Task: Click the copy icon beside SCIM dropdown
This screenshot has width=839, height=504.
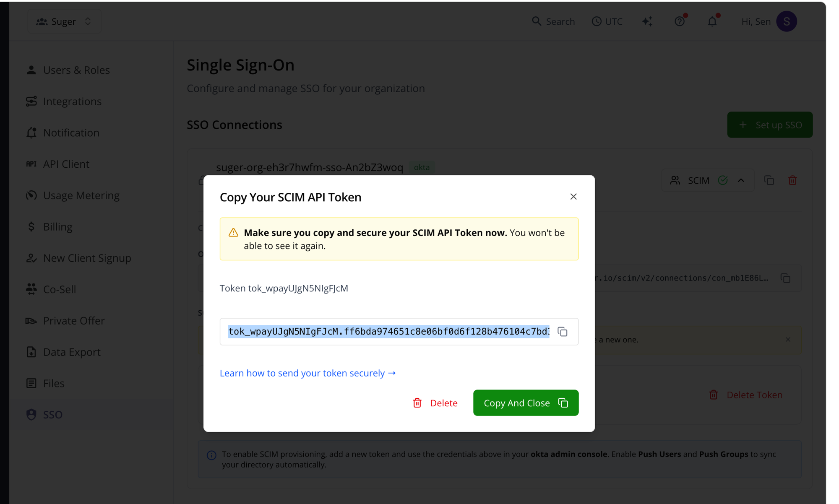Action: pyautogui.click(x=769, y=180)
